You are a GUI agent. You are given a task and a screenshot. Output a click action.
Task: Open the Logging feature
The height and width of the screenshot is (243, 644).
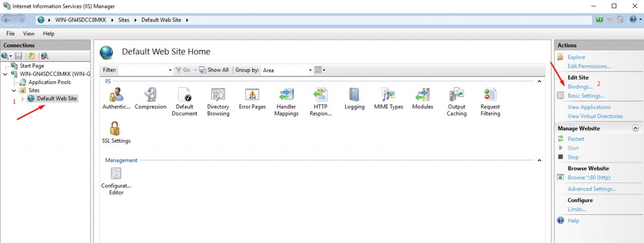355,98
